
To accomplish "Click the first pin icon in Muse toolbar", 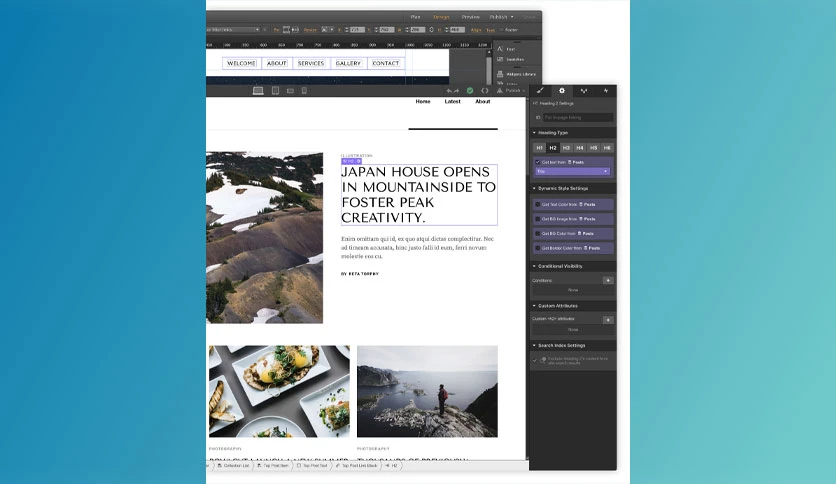I will tap(286, 30).
